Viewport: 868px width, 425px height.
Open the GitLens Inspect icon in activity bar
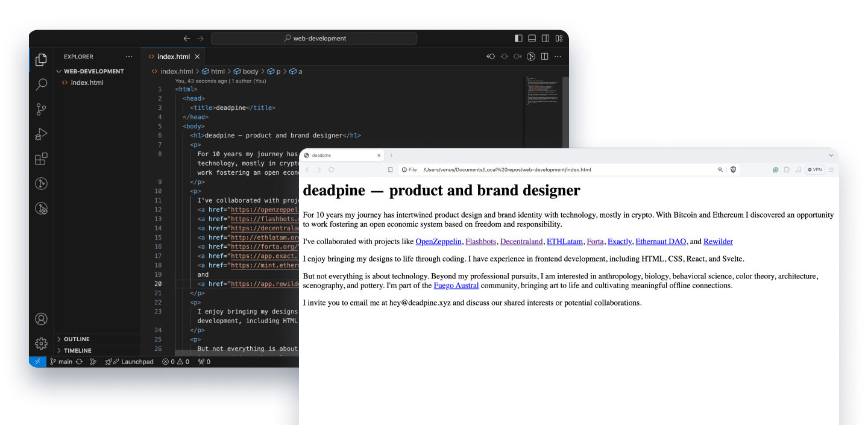click(x=41, y=209)
